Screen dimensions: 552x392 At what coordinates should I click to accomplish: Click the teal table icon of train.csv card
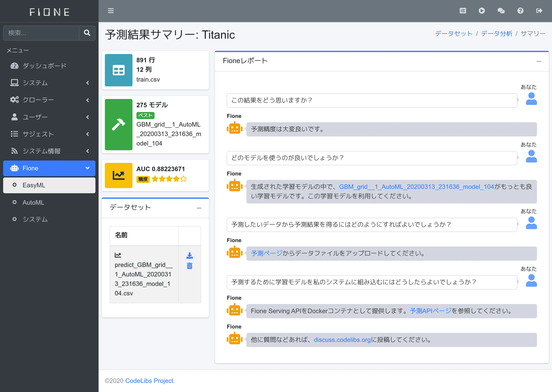point(118,70)
